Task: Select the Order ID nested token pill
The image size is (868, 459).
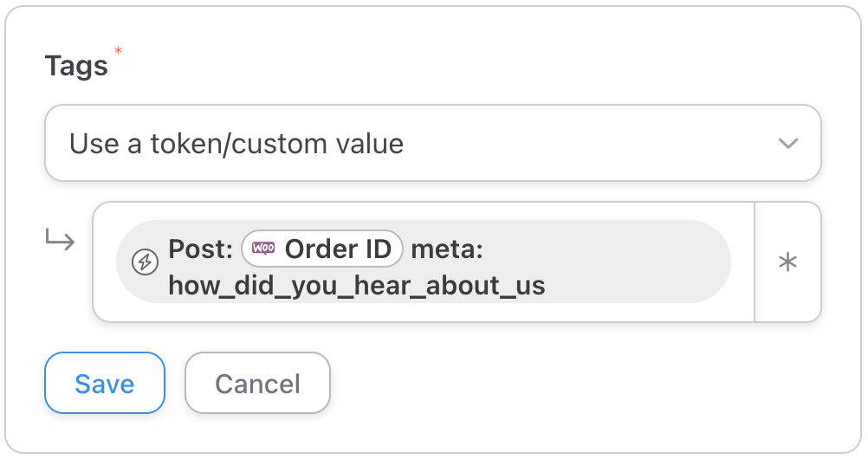Action: (322, 249)
